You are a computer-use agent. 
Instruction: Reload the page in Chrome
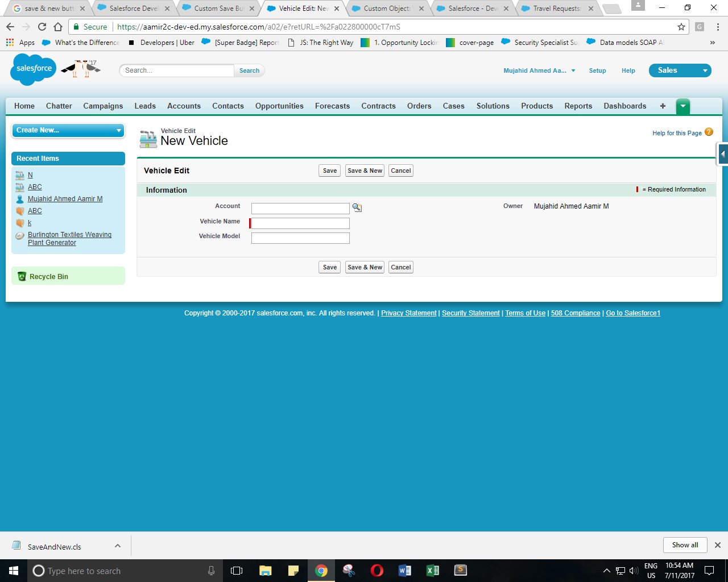click(42, 27)
